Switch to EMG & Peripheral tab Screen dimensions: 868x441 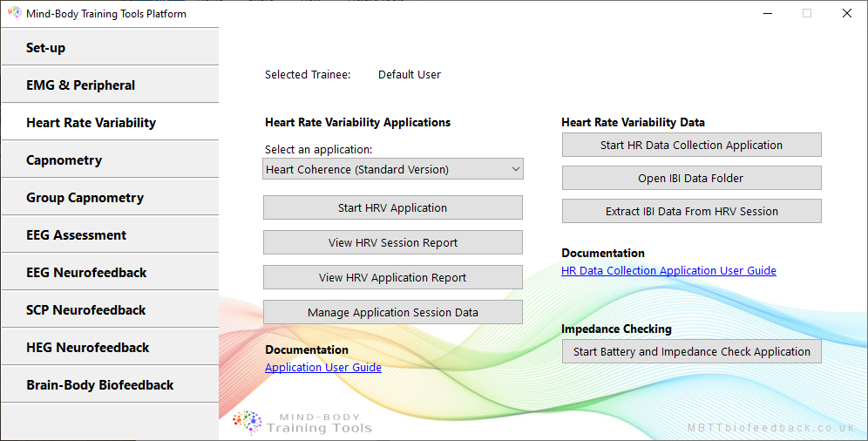tap(110, 85)
